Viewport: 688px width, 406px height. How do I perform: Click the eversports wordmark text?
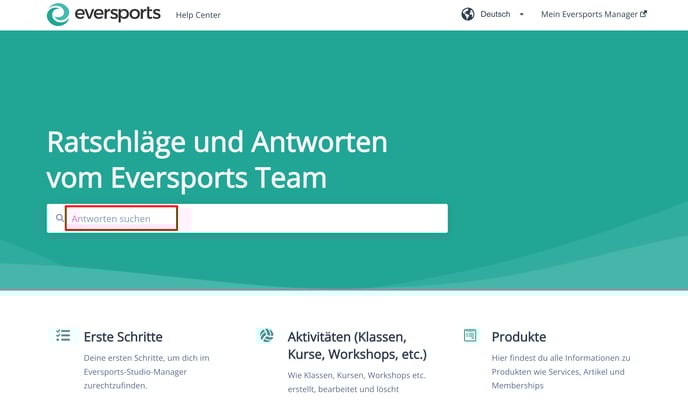118,14
